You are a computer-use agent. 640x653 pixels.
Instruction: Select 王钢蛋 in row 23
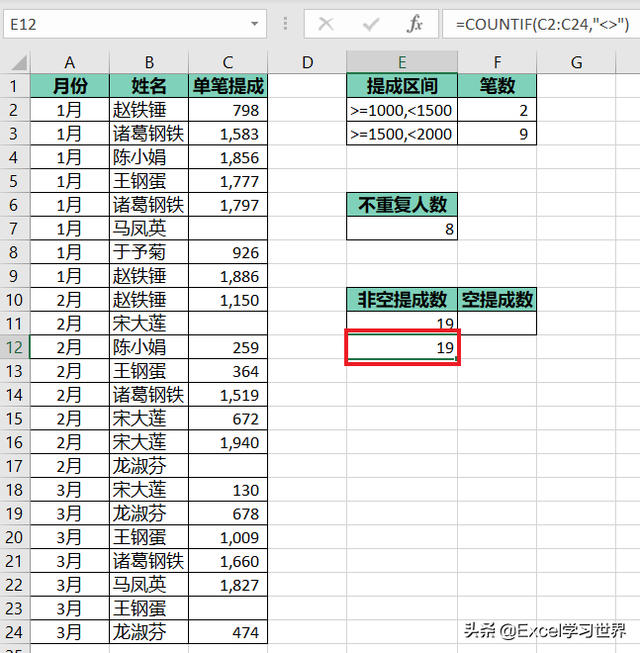coord(149,608)
